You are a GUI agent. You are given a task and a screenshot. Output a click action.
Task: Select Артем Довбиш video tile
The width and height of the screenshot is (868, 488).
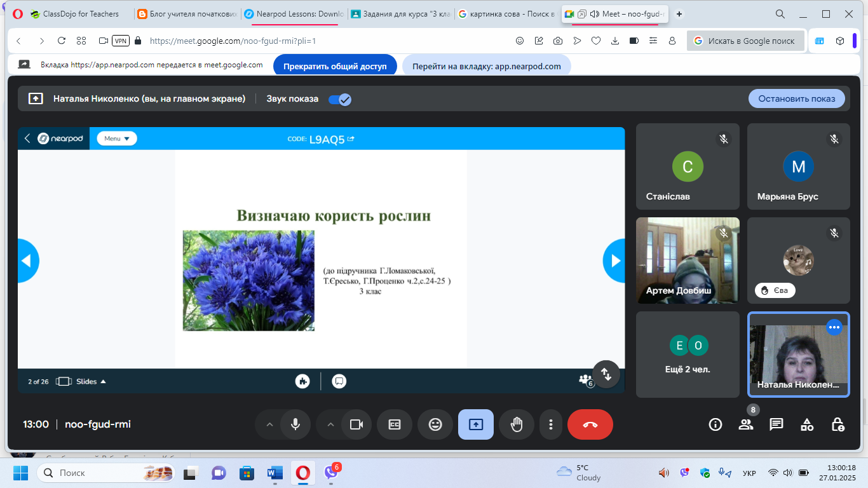pyautogui.click(x=688, y=261)
